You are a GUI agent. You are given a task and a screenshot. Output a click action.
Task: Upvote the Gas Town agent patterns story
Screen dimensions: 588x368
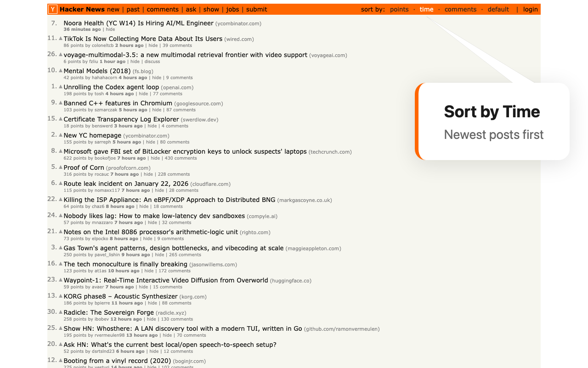click(x=61, y=247)
